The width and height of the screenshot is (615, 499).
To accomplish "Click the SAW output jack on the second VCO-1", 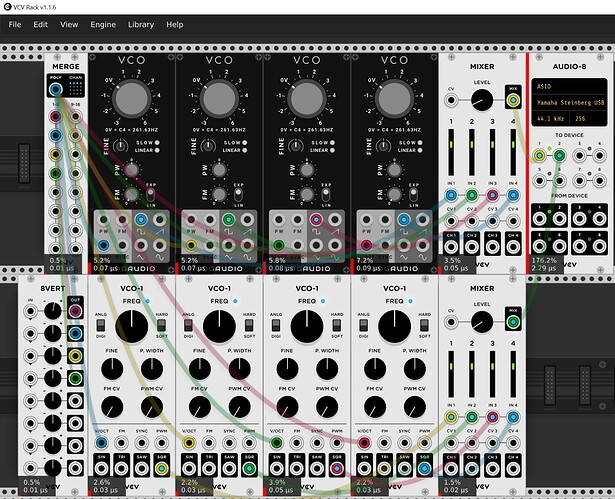I will coord(229,469).
